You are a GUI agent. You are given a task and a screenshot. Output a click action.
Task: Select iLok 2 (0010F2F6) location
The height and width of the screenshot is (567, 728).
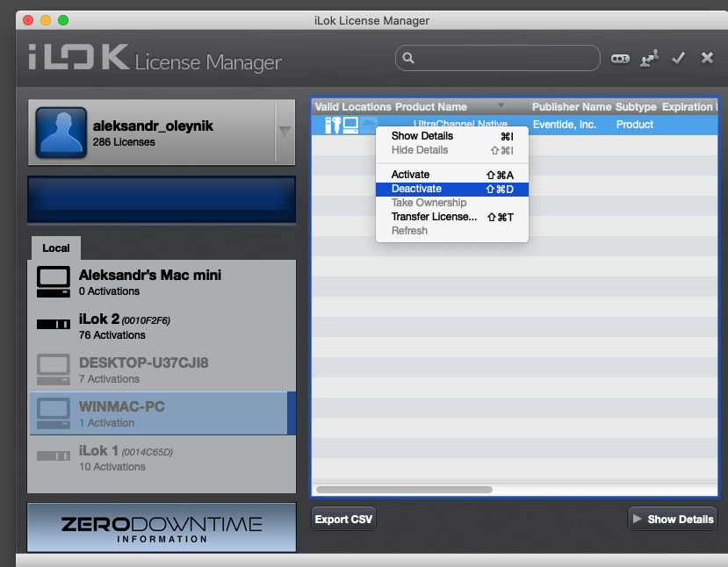click(162, 326)
